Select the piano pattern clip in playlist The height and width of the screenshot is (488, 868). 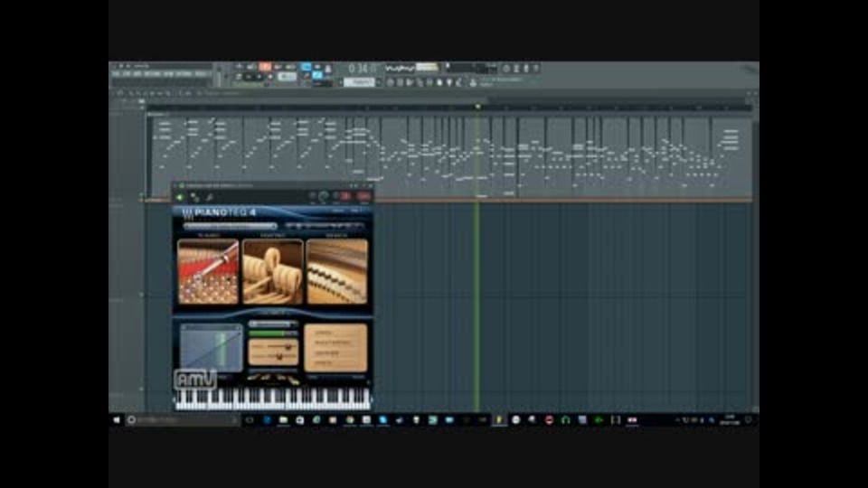[x=448, y=156]
